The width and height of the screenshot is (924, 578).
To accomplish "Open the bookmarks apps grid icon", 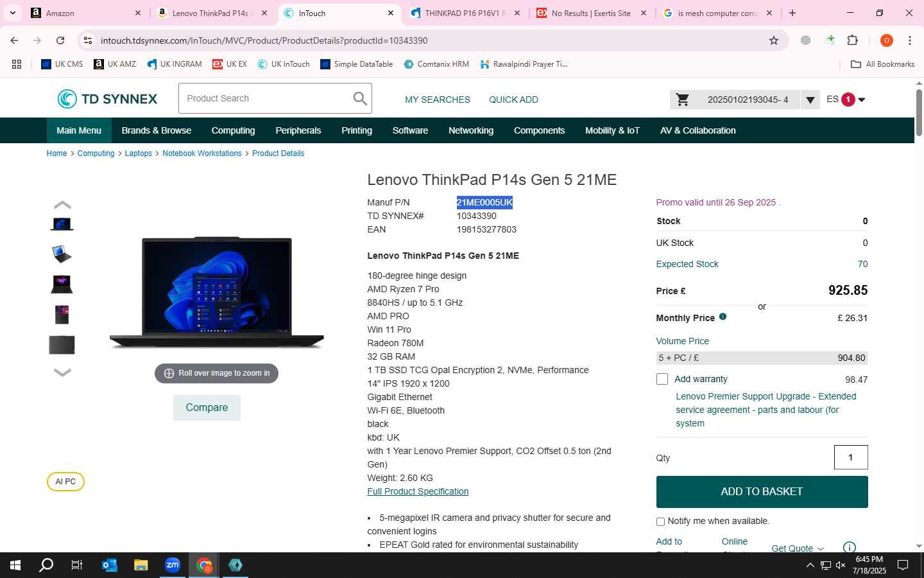I will [x=17, y=64].
